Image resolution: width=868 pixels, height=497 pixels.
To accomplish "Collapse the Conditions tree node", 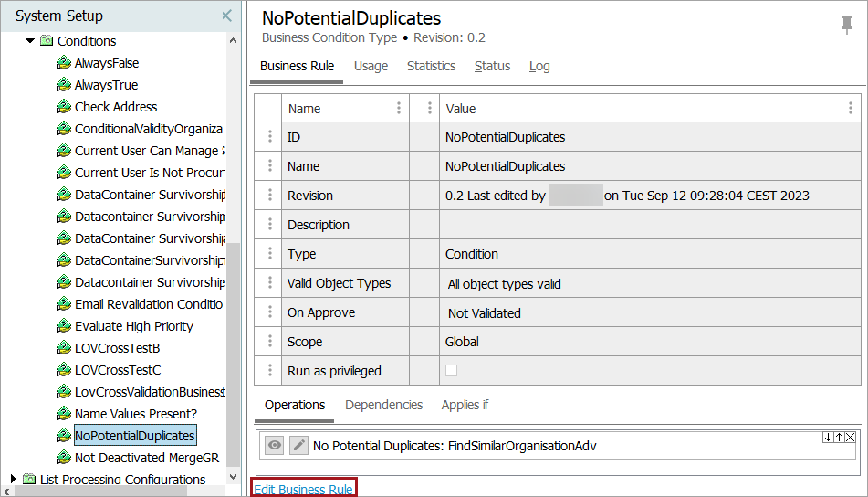I will 30,41.
